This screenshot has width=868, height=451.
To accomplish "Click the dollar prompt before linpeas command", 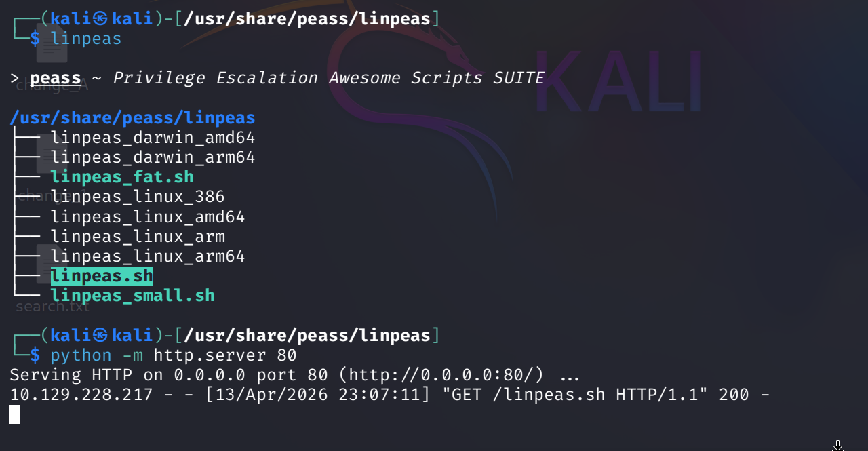I will click(x=35, y=38).
